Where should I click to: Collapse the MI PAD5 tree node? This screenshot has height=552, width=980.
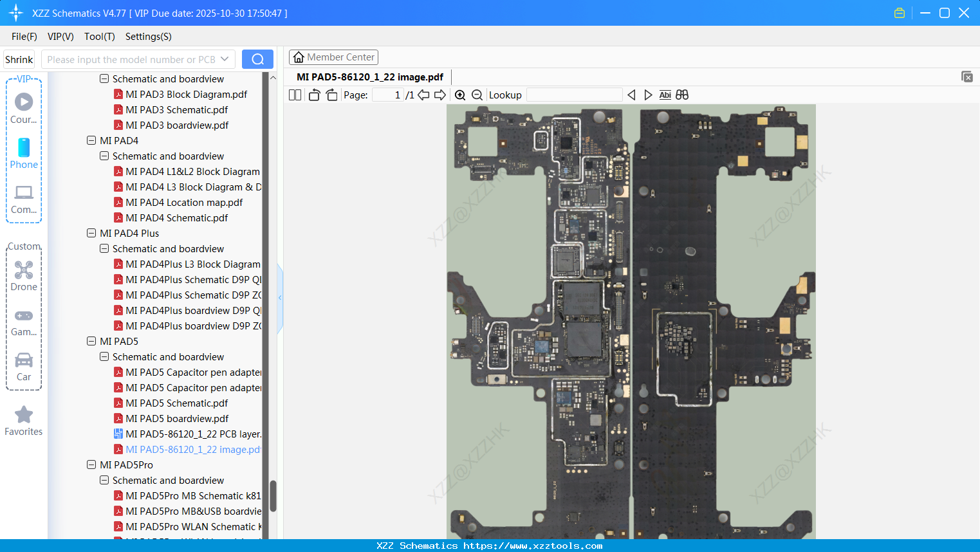pos(91,341)
